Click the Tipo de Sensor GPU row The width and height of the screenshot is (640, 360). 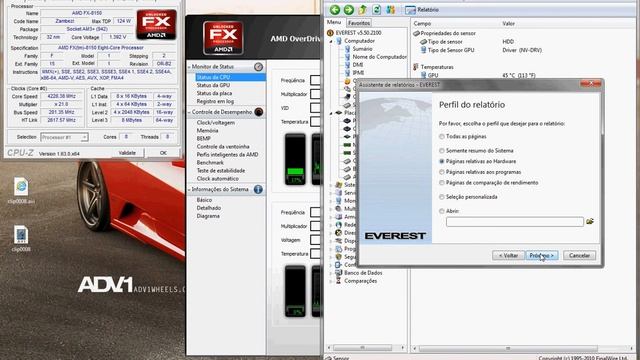click(451, 50)
